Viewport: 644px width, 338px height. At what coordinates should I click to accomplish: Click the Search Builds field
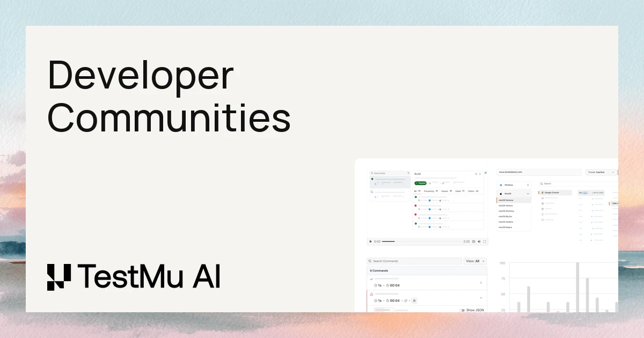(388, 173)
